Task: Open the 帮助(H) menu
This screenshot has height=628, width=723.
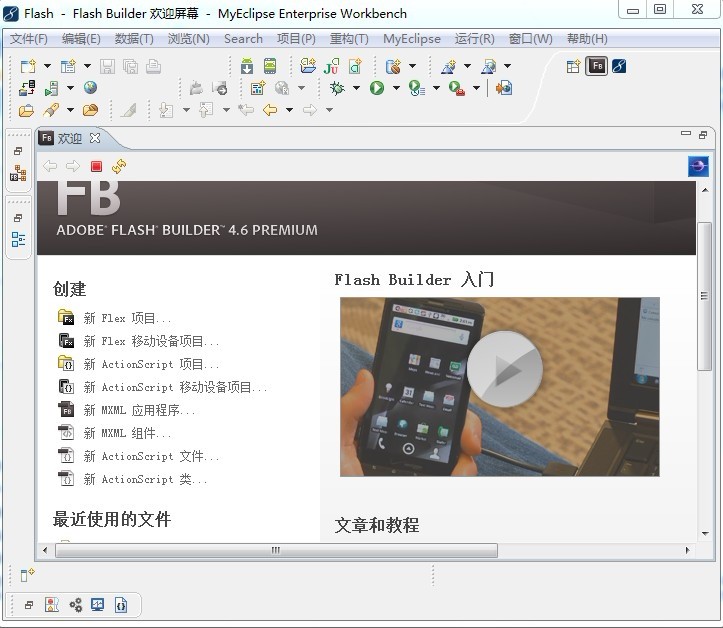Action: (587, 39)
